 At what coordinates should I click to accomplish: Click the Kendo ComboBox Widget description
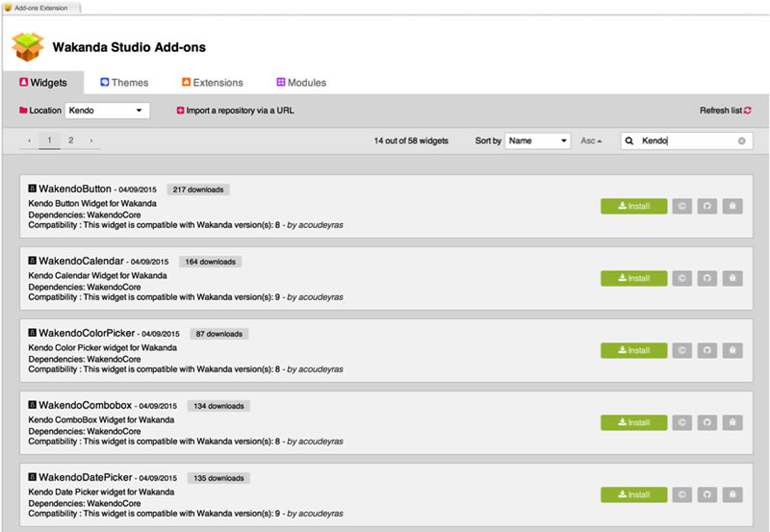pos(101,419)
